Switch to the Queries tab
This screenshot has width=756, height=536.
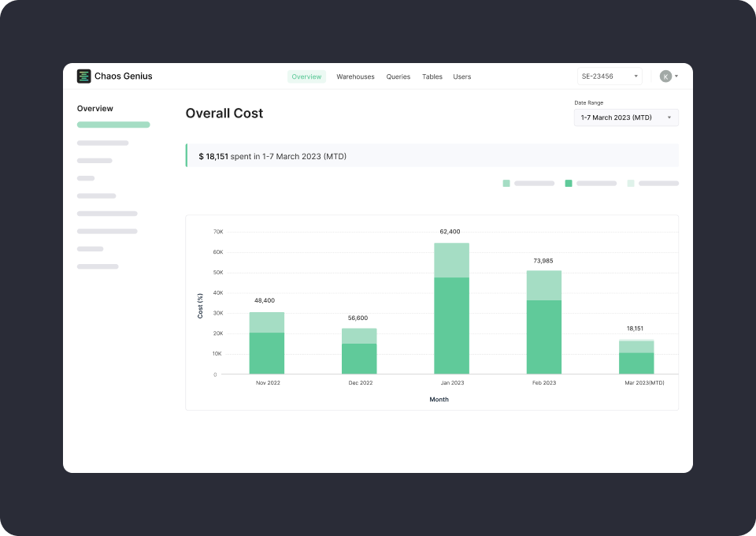(x=398, y=76)
